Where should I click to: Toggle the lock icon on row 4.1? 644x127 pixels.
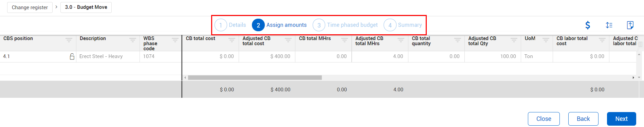[72, 56]
